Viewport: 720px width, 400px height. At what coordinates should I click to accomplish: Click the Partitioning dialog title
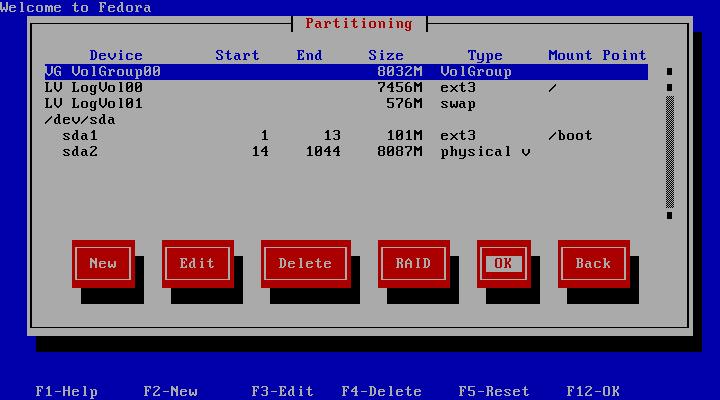(x=359, y=23)
